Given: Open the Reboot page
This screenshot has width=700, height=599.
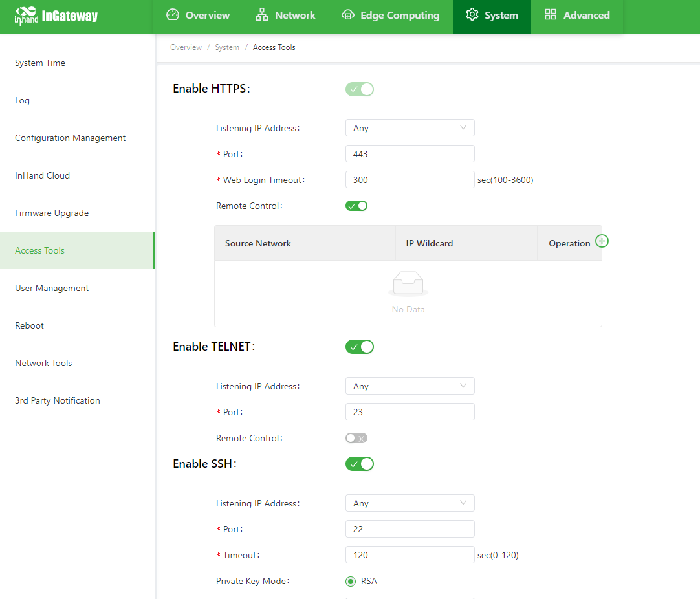Looking at the screenshot, I should point(77,325).
